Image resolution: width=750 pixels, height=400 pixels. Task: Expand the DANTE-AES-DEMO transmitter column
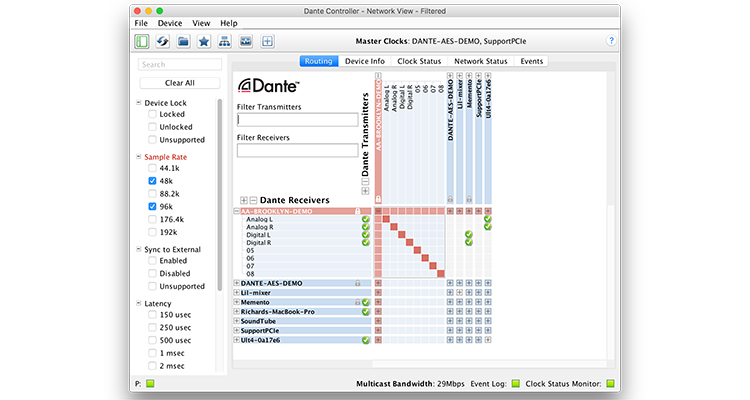(x=450, y=76)
